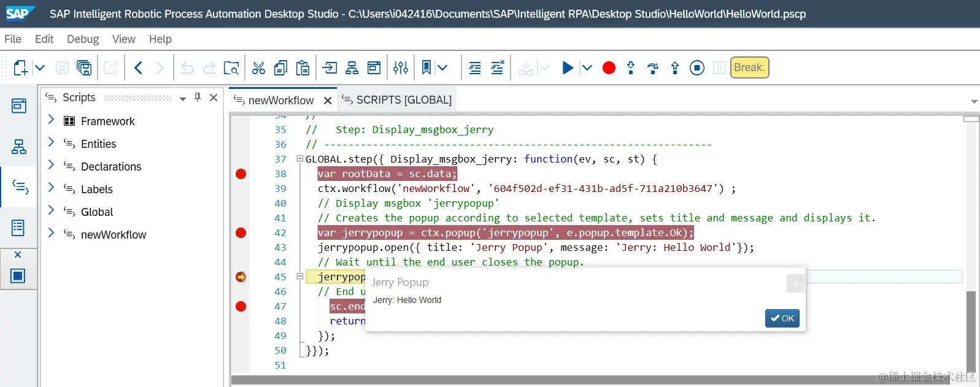Select newWorkflow in Scripts tree

click(114, 235)
